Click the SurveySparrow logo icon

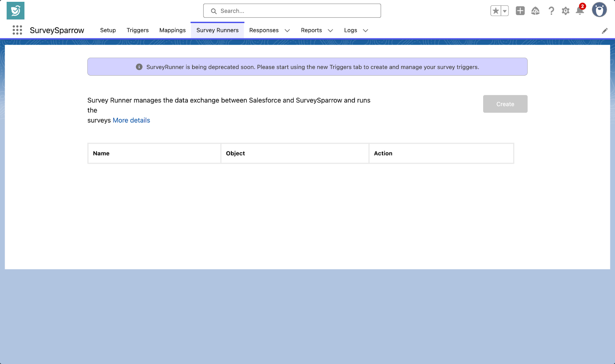pyautogui.click(x=15, y=11)
